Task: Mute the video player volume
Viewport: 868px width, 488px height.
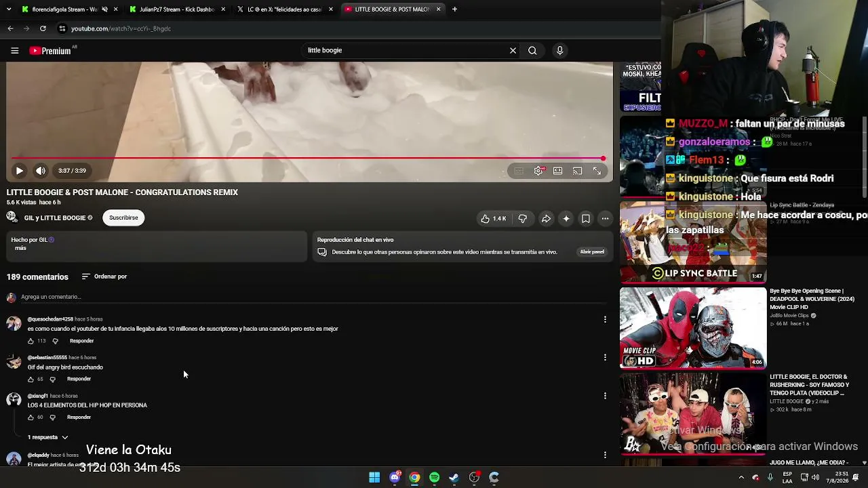Action: coord(41,171)
